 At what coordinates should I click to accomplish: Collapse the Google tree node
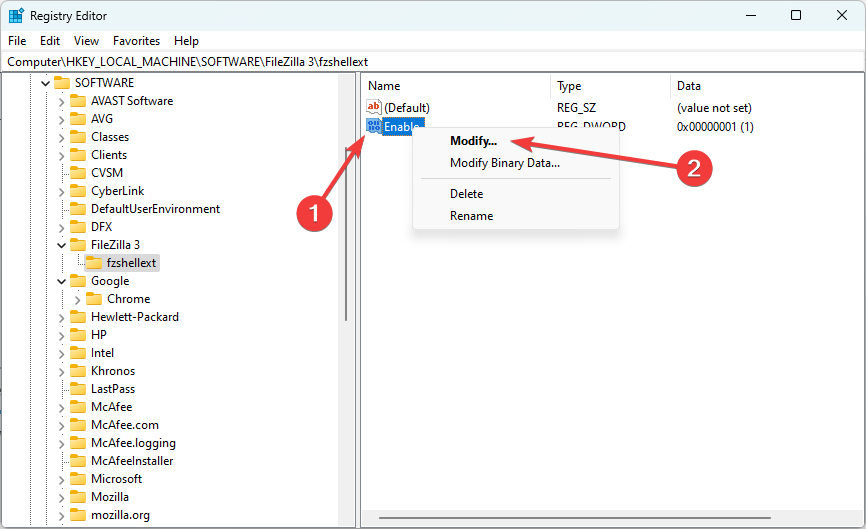(x=61, y=281)
